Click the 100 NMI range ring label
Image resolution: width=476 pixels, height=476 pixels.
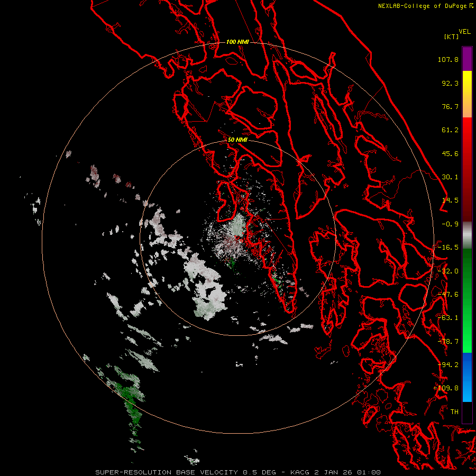tap(237, 42)
